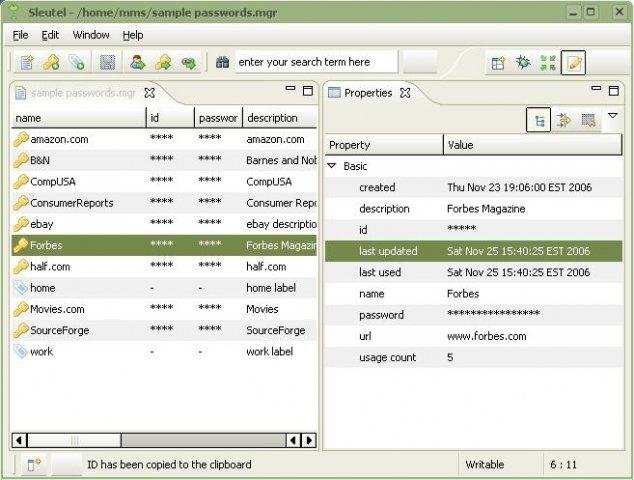Click the blank button beside the search field
The width and height of the screenshot is (634, 480).
click(420, 62)
